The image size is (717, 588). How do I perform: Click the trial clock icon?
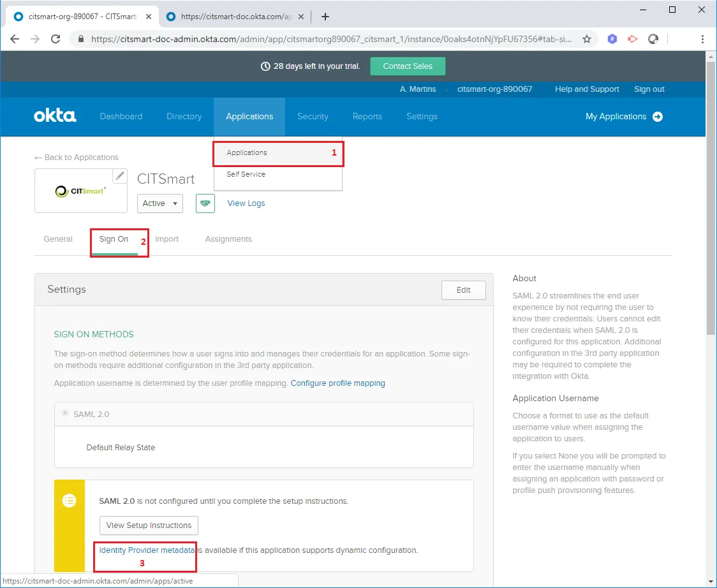tap(265, 66)
